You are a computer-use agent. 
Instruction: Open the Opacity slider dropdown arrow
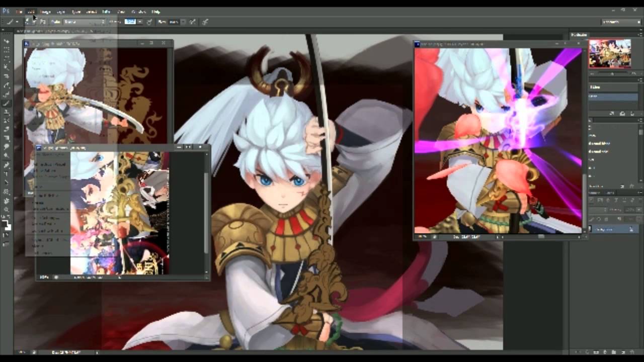tap(140, 22)
